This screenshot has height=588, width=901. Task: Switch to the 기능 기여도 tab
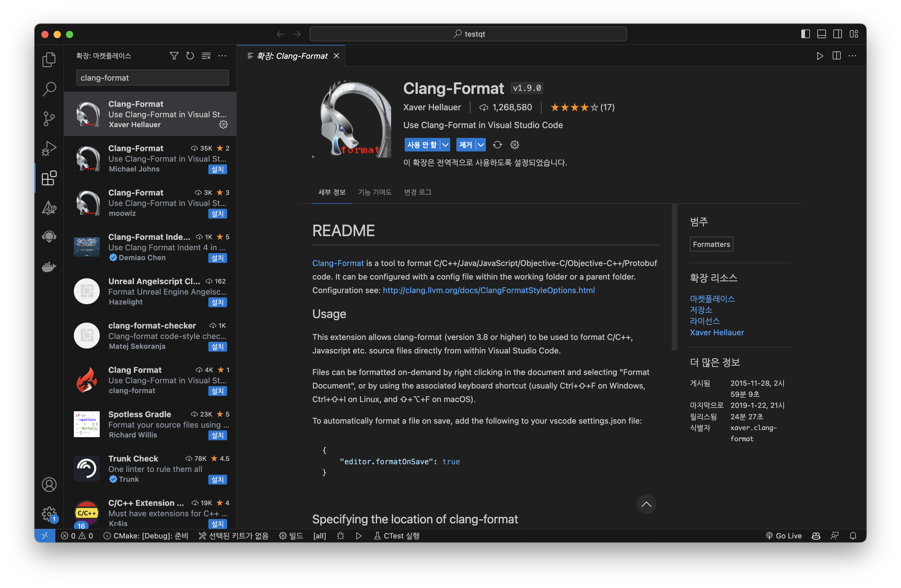374,192
